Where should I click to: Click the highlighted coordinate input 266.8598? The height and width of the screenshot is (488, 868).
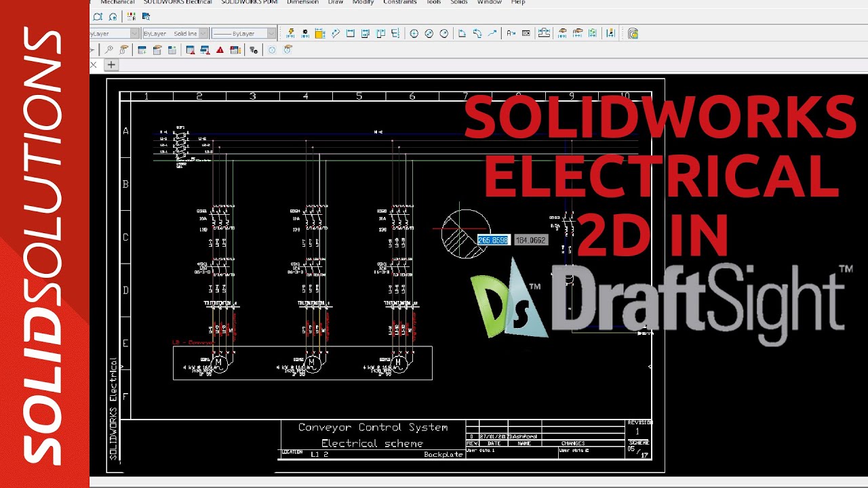pos(493,240)
